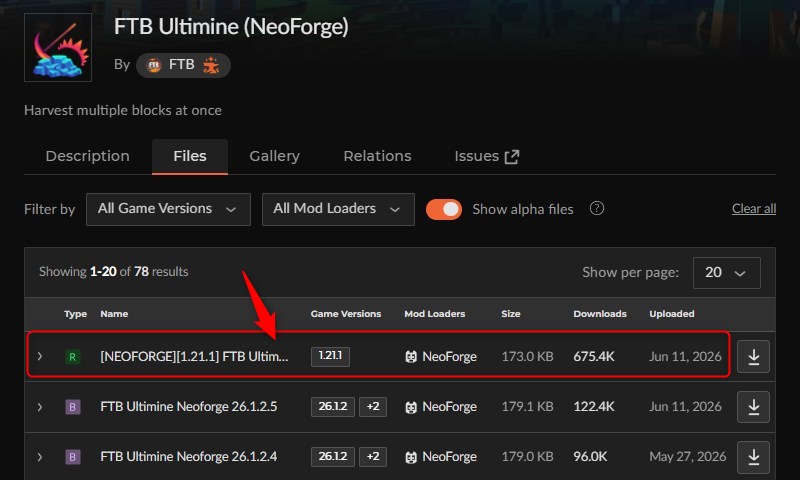Image resolution: width=800 pixels, height=480 pixels.
Task: Click the FTB Ultimine (NeoForge) title
Action: (x=231, y=27)
